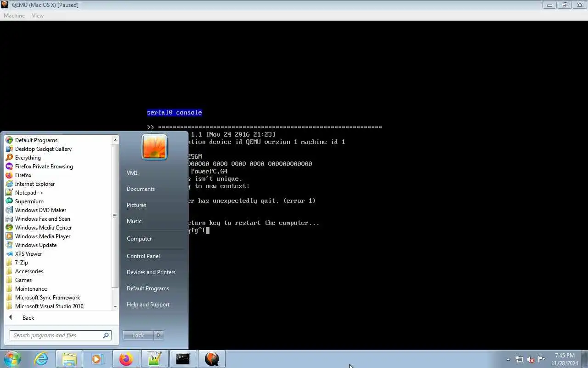Restore down the QEMU window
Screen dimensions: 588x368
(565, 5)
